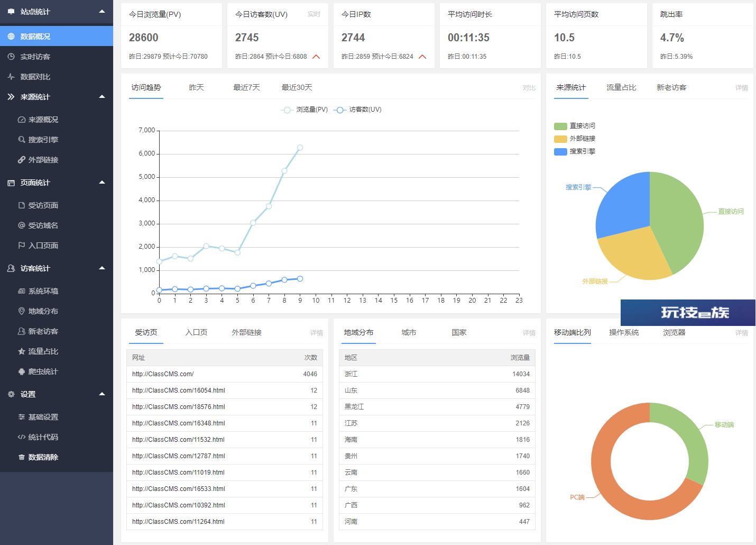
Task: Click the double-chevron icon beside 来源统计
Action: (11, 97)
